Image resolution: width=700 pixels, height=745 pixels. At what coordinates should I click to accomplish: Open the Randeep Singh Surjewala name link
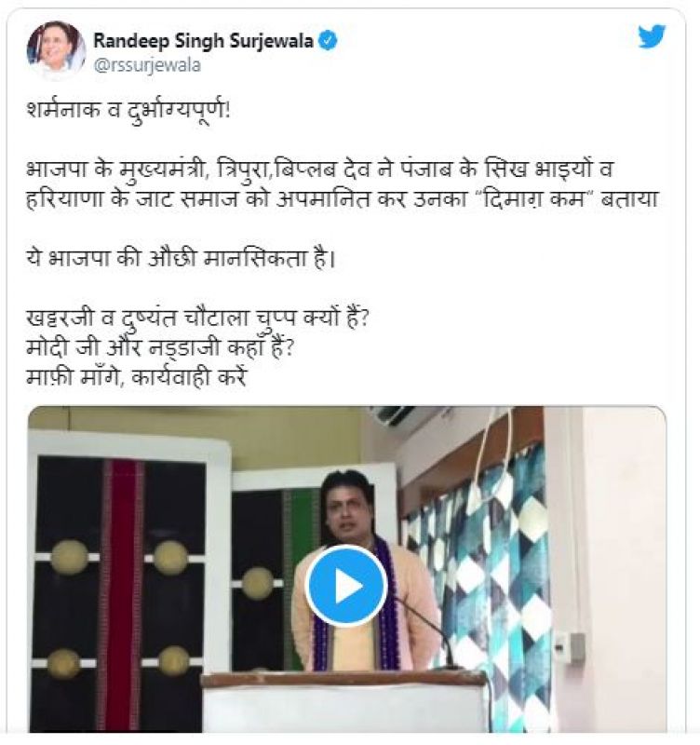[203, 41]
